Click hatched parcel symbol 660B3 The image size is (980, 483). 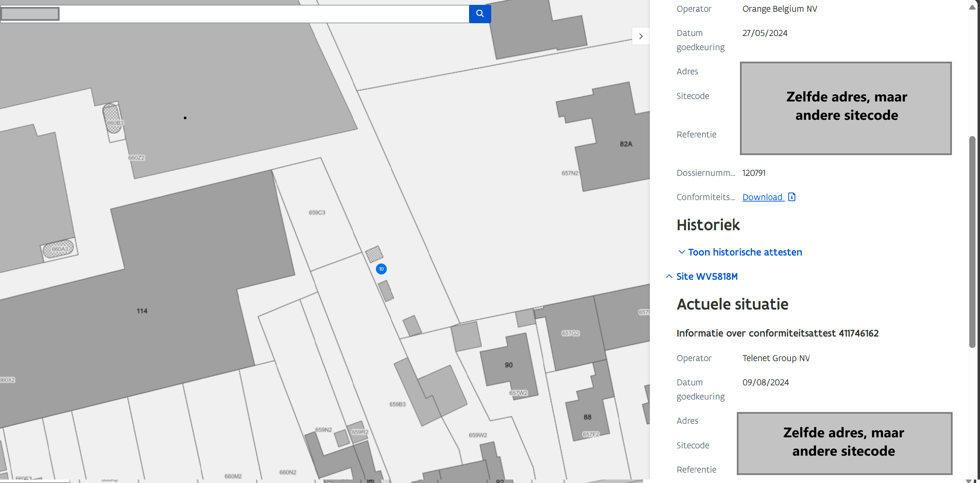[113, 119]
